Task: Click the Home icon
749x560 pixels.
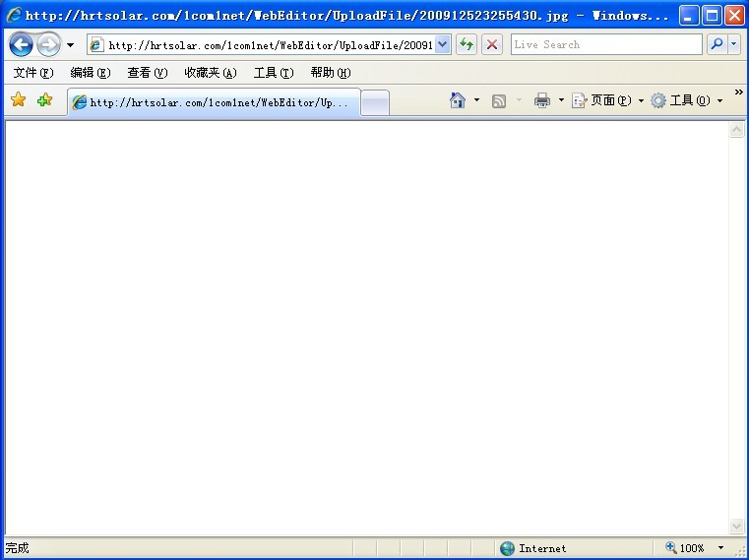Action: tap(458, 100)
